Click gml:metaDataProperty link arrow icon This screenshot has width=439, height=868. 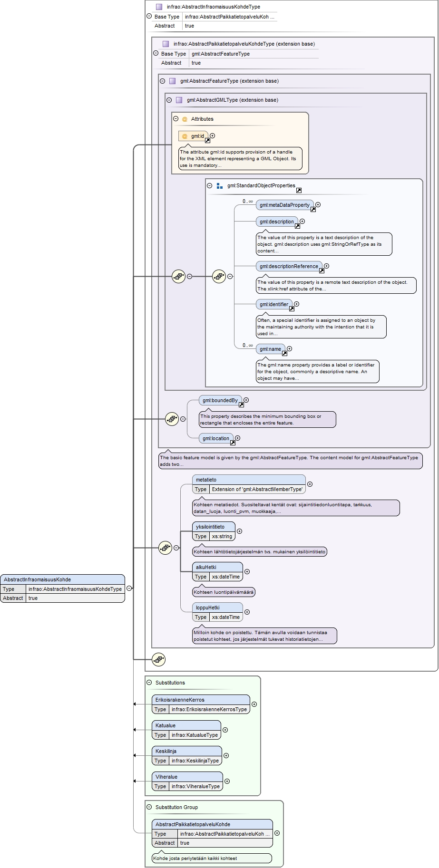coord(313,209)
